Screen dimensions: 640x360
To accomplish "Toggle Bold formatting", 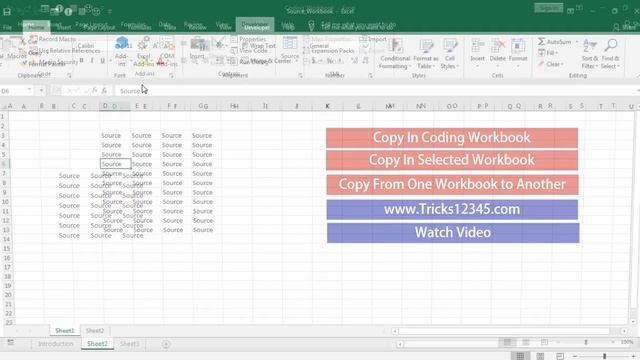I will [82, 61].
